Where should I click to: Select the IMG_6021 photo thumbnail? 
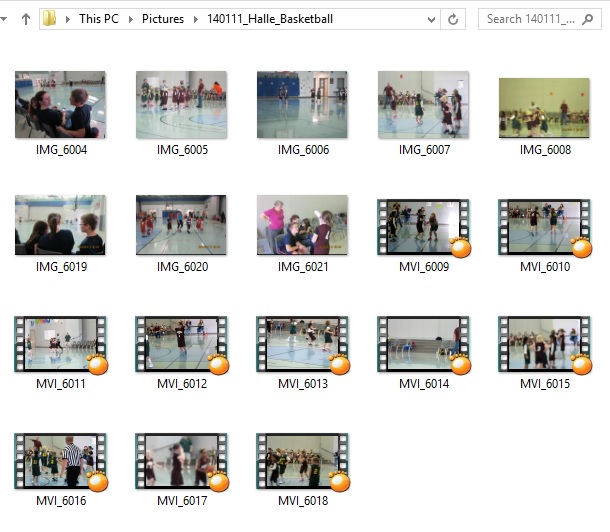pyautogui.click(x=302, y=225)
